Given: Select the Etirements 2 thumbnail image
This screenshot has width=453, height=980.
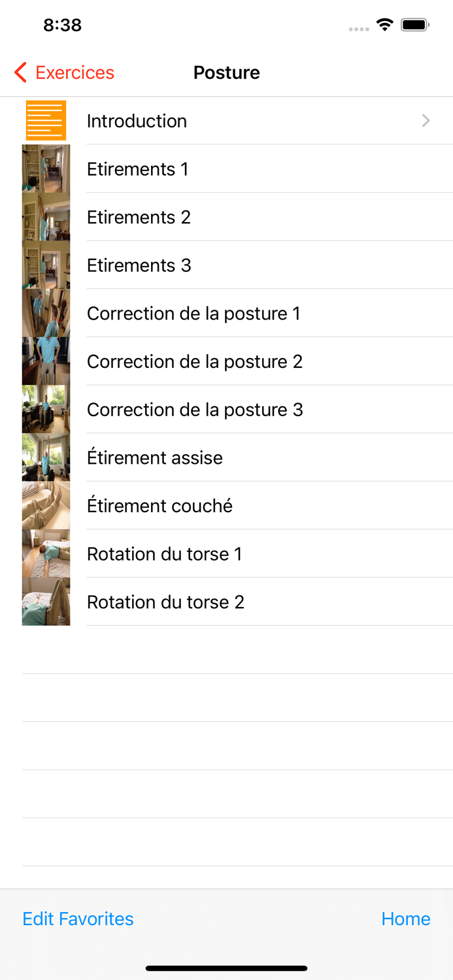Looking at the screenshot, I should (x=46, y=216).
